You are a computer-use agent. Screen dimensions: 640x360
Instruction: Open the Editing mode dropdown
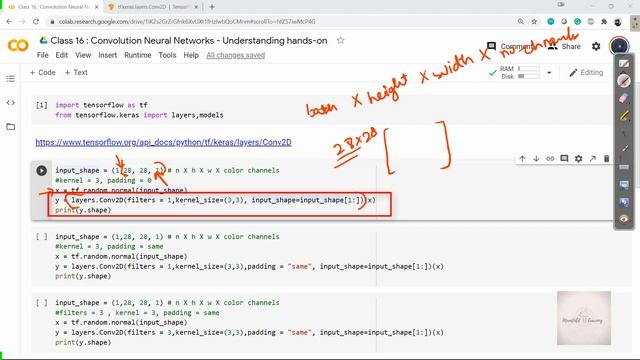point(586,73)
